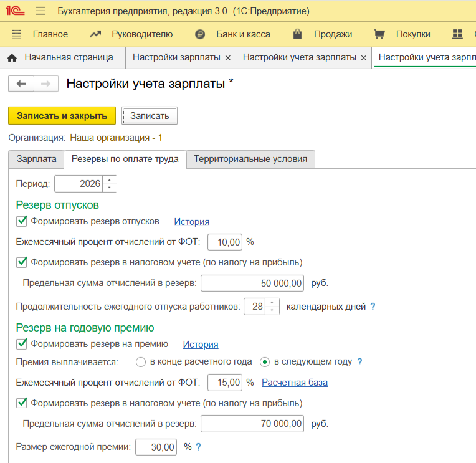Click the Продажи bag icon
The height and width of the screenshot is (463, 476).
298,34
